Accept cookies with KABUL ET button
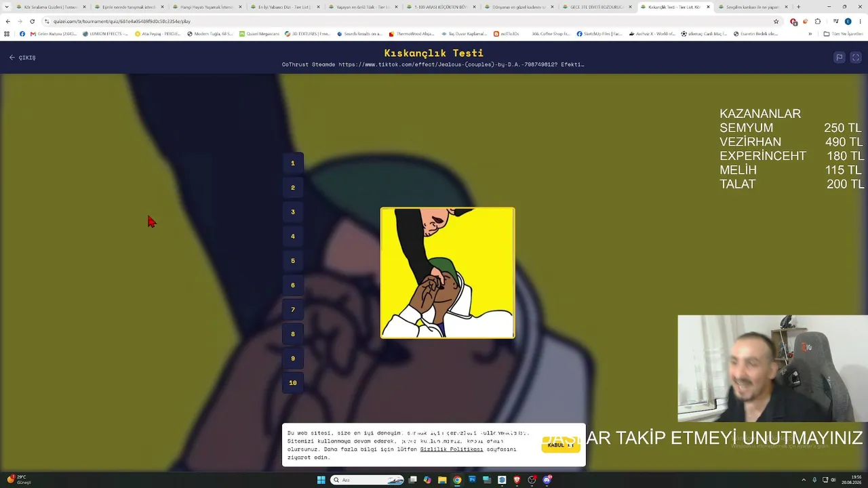 click(561, 445)
